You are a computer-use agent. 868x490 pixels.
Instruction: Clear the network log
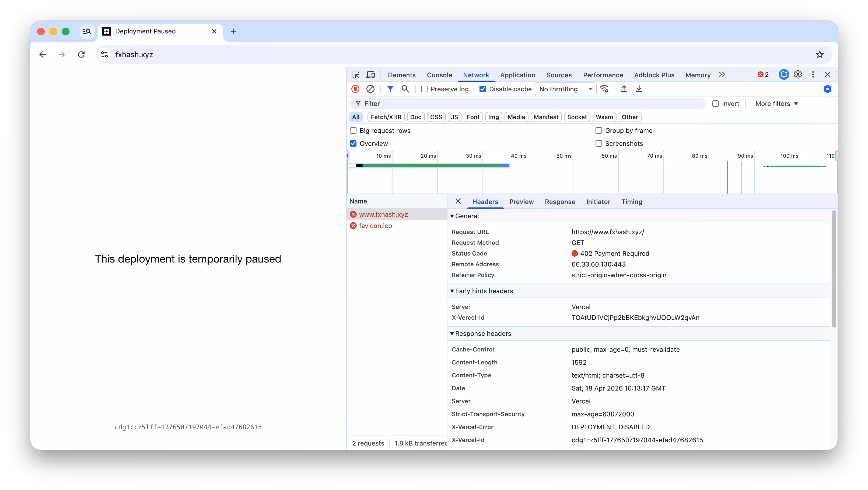(370, 89)
